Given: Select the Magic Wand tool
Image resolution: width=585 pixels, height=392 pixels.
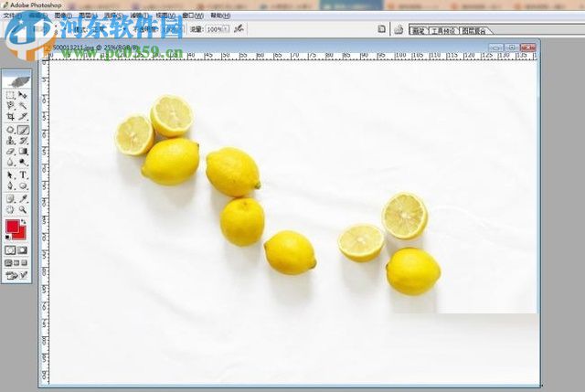Looking at the screenshot, I should pos(23,106).
